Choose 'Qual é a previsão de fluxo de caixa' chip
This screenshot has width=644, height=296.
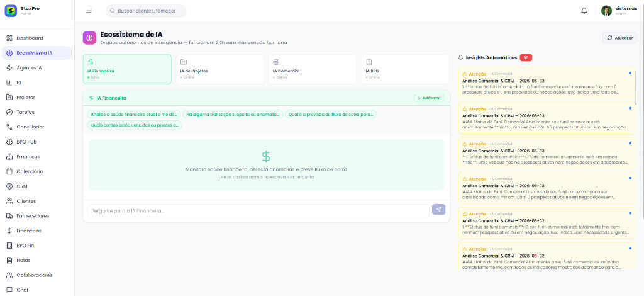[x=331, y=114]
